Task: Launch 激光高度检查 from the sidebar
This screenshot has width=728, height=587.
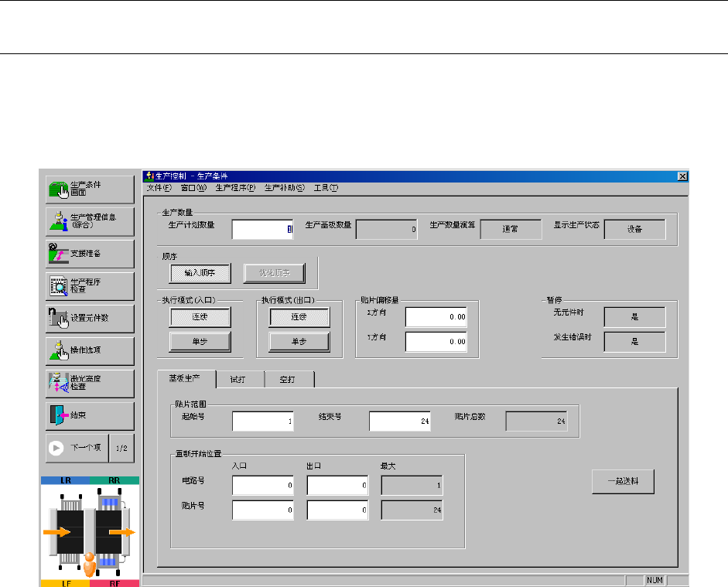Action: pos(58,382)
